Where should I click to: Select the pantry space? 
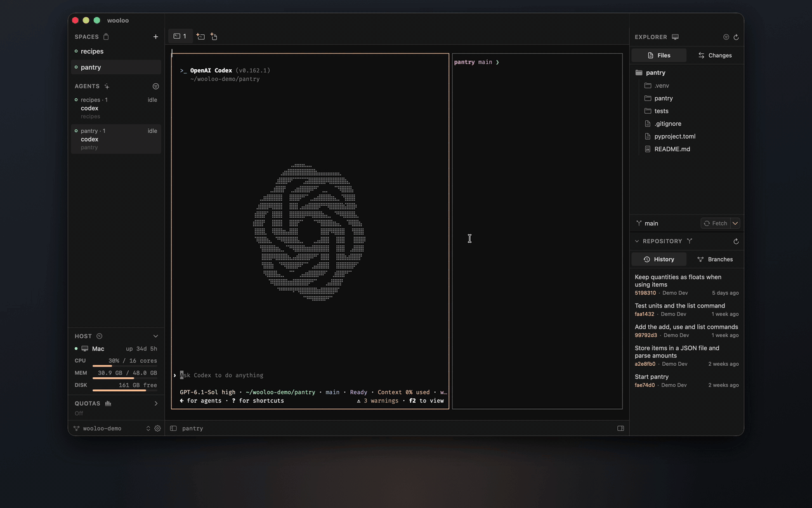[x=116, y=67]
